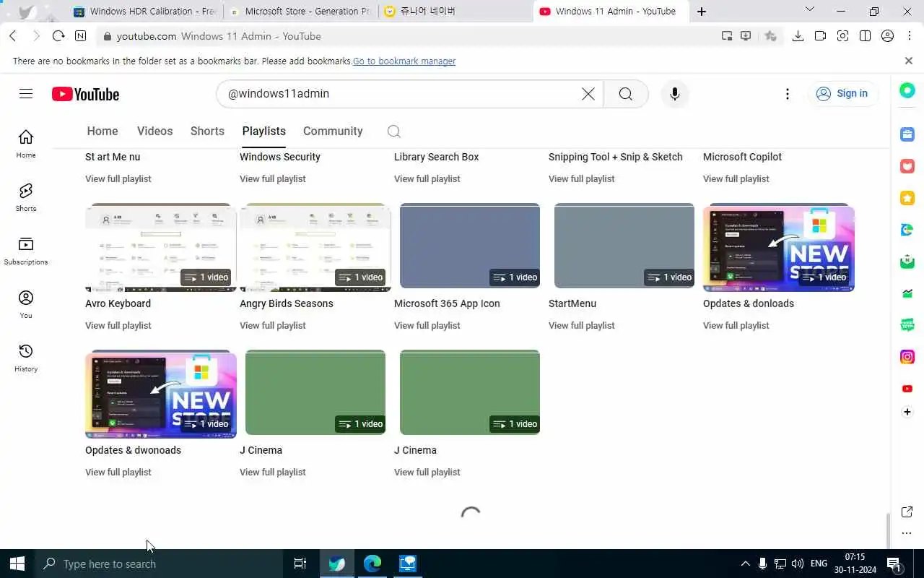Open the tab search dropdown arrow

coord(809,10)
